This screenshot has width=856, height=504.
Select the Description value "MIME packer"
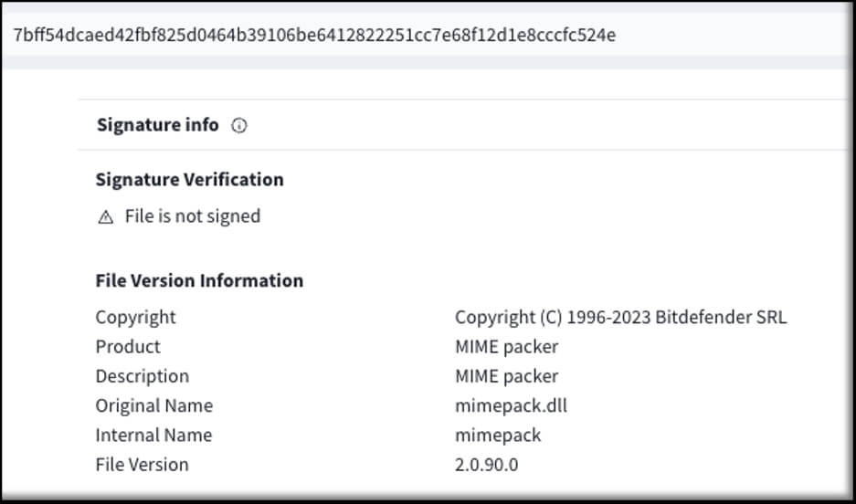pos(506,376)
